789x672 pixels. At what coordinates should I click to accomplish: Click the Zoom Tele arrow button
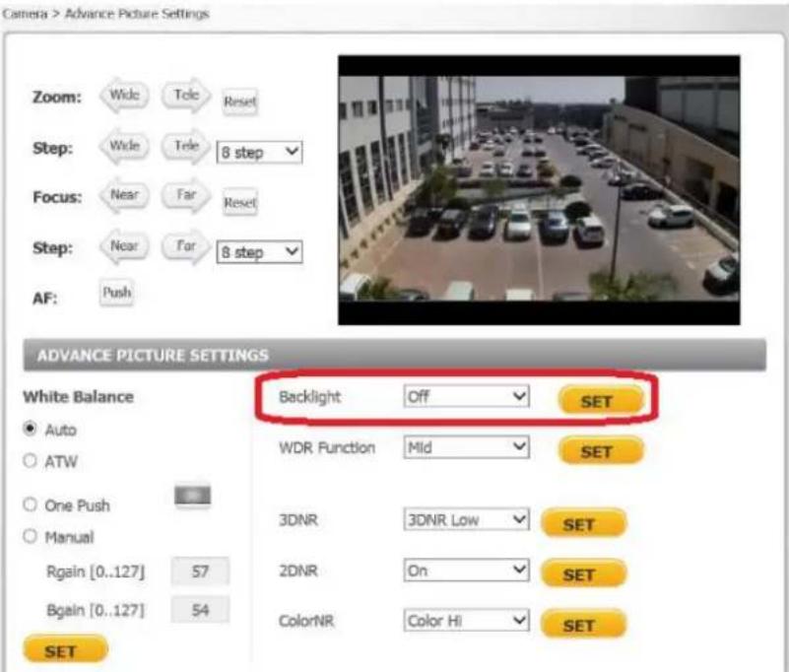point(186,95)
